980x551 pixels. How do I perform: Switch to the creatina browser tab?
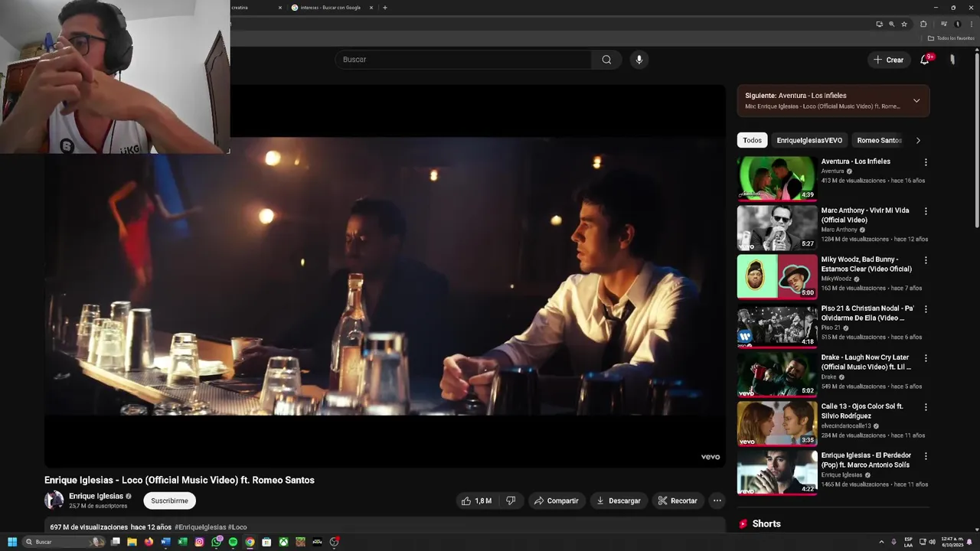coord(256,8)
